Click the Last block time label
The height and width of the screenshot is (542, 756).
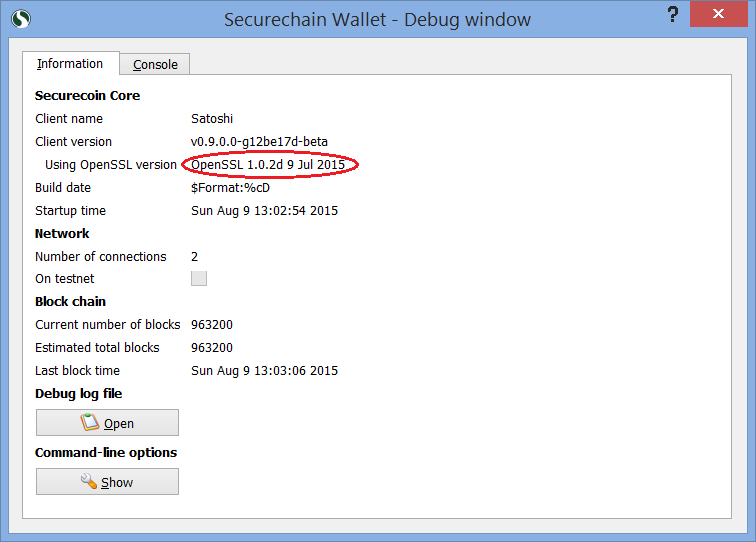pos(77,371)
